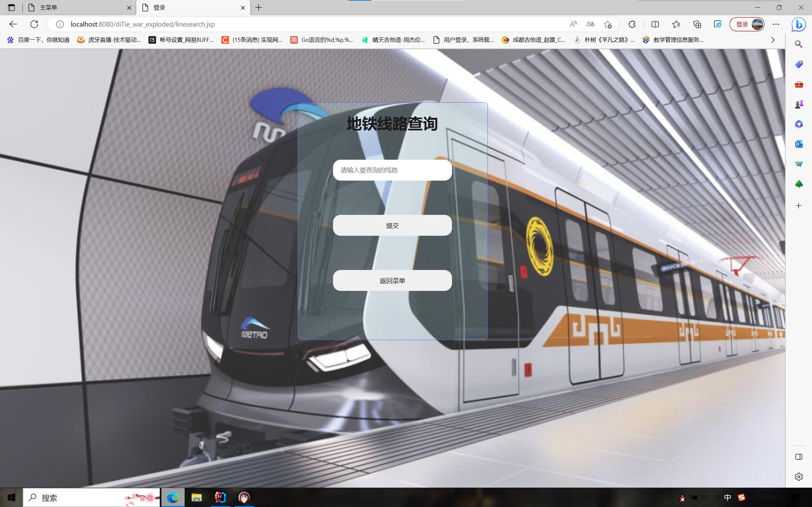Click the 返回菜单 button
Screen dimensions: 812x507
tap(392, 280)
